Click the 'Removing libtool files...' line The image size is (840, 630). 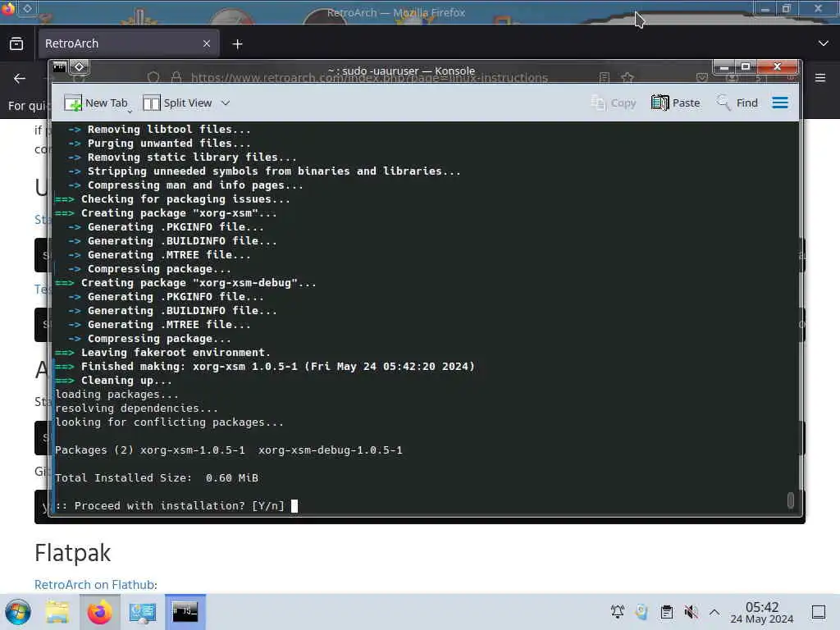pos(159,130)
